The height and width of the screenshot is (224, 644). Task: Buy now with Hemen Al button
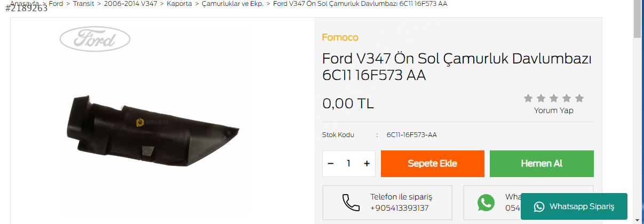542,164
